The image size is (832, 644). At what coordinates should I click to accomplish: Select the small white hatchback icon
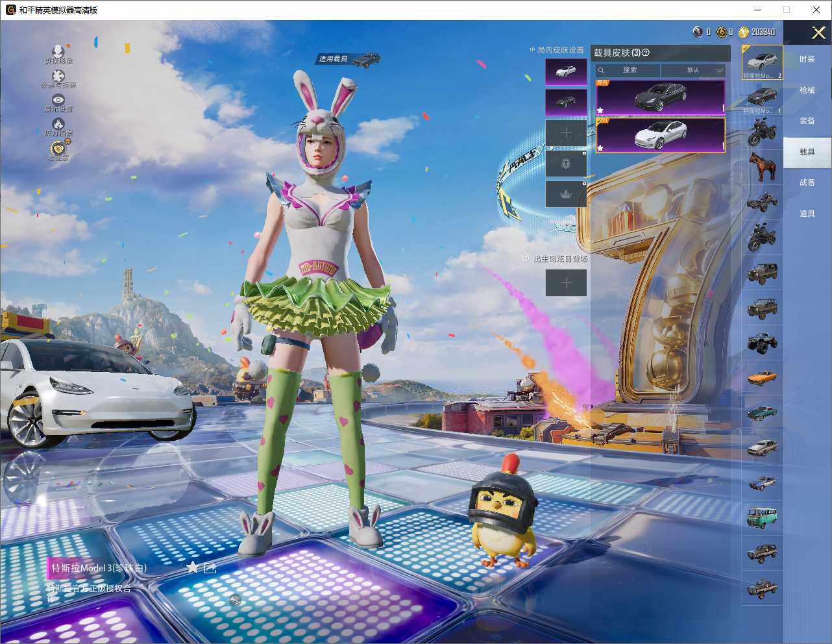coord(762,482)
